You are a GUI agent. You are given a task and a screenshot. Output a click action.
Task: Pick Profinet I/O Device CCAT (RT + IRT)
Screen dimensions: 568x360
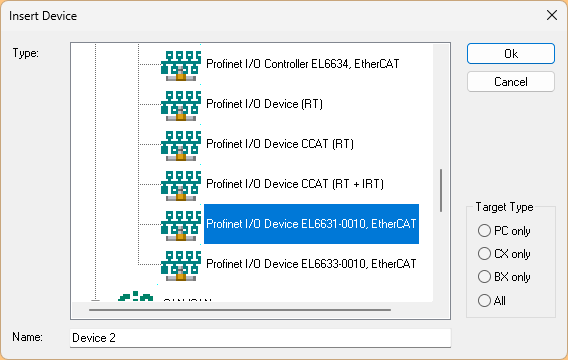coord(295,184)
